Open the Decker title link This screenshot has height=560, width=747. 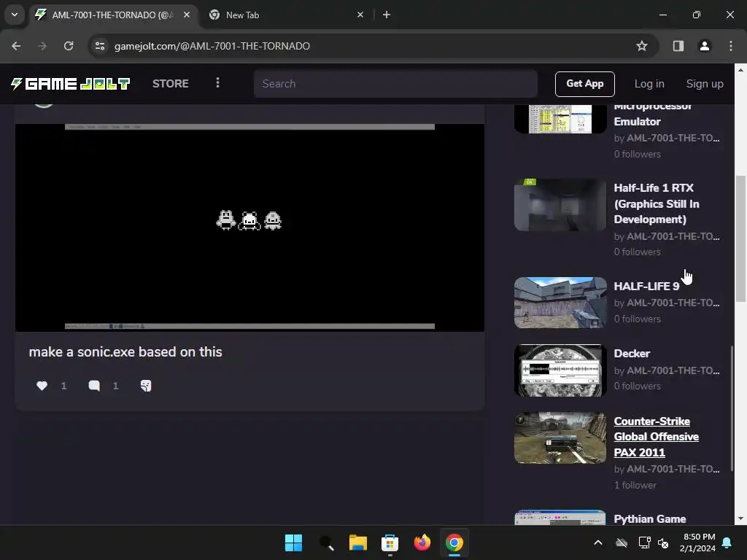pos(632,354)
